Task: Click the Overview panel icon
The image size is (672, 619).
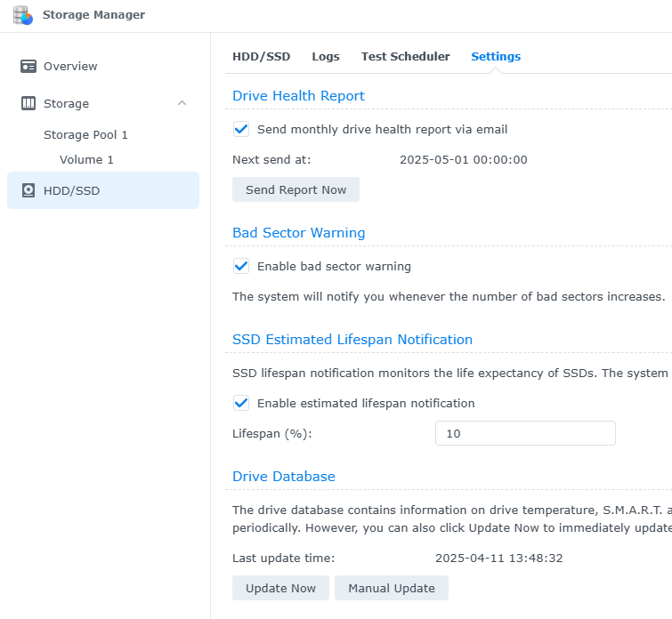Action: (x=28, y=67)
